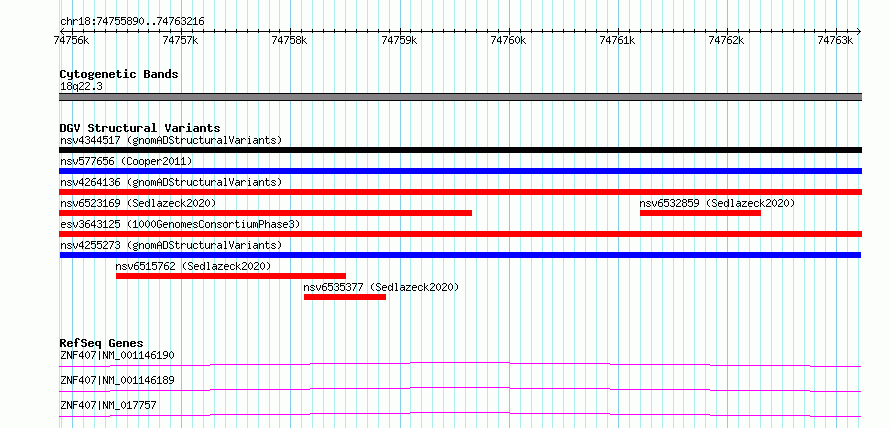Open esv3643125 1000 Genomes variant label
The image size is (890, 428).
coord(180,224)
